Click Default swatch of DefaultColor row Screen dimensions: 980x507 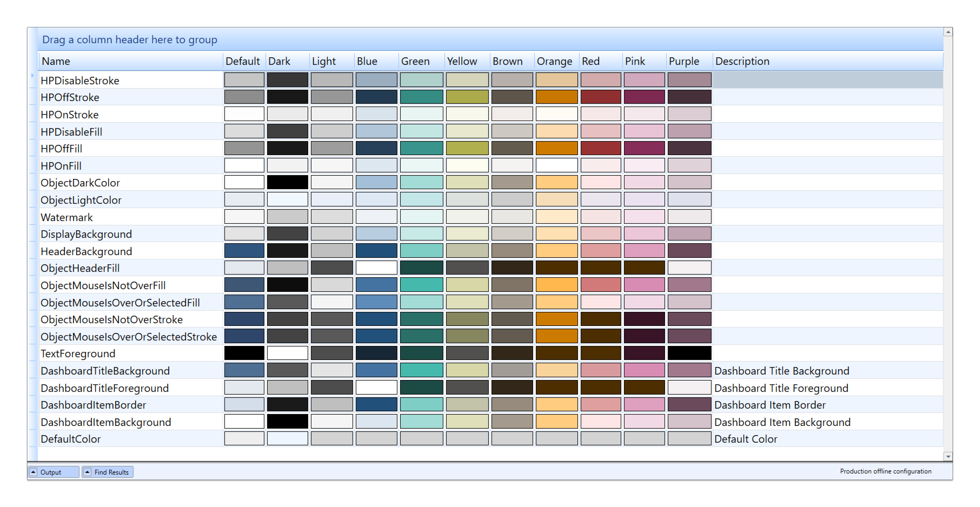click(244, 439)
